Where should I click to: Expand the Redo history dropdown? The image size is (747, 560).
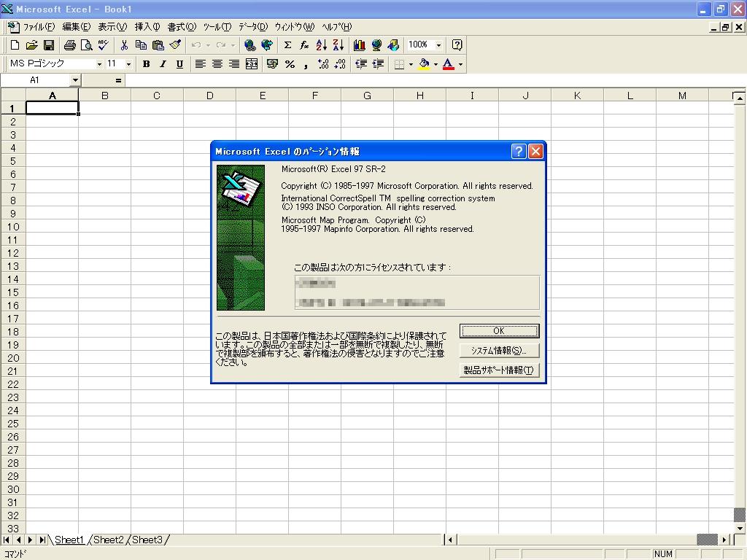click(x=233, y=45)
